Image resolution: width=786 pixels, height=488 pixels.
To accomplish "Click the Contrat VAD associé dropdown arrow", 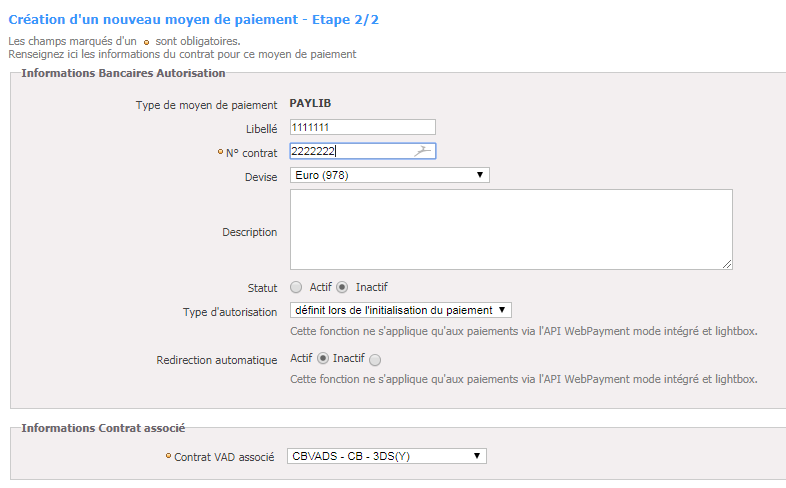I will [477, 456].
